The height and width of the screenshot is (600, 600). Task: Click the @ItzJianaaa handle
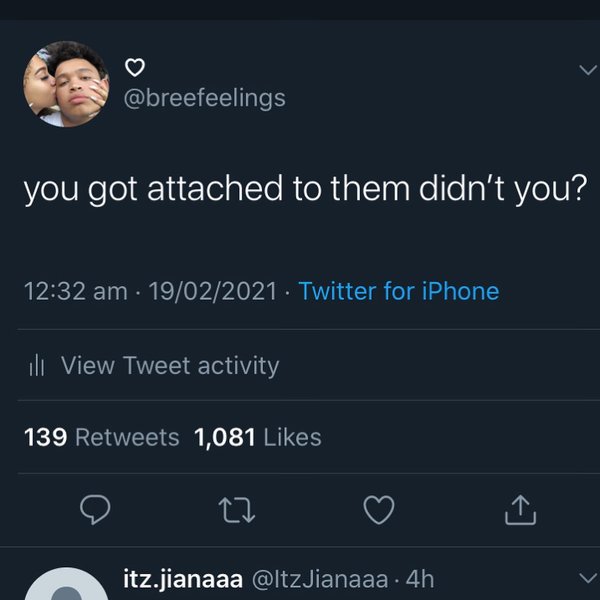(x=321, y=578)
